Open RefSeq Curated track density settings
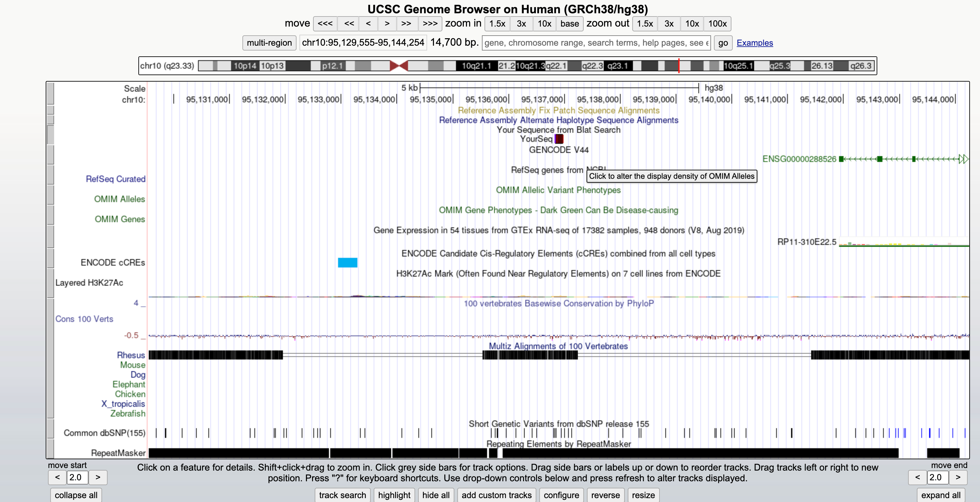This screenshot has width=980, height=502. [115, 179]
